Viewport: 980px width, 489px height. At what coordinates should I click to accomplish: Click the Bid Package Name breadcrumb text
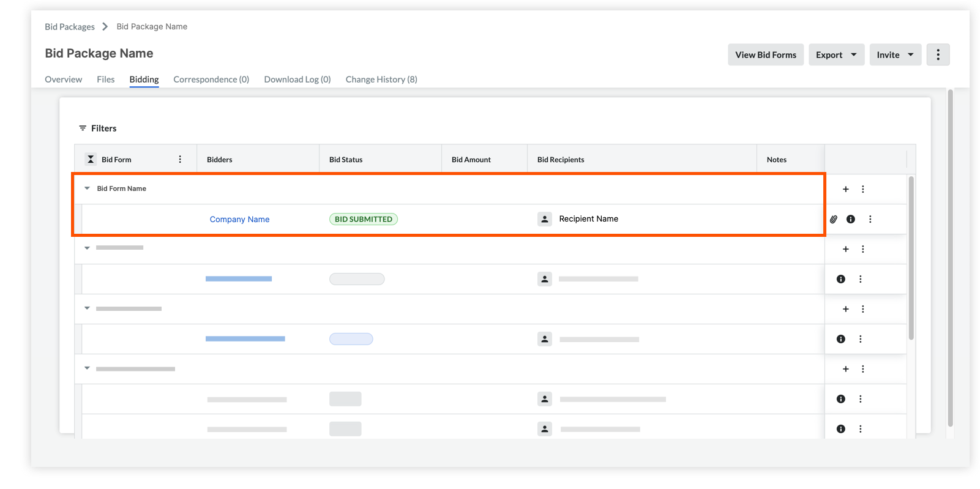(152, 26)
